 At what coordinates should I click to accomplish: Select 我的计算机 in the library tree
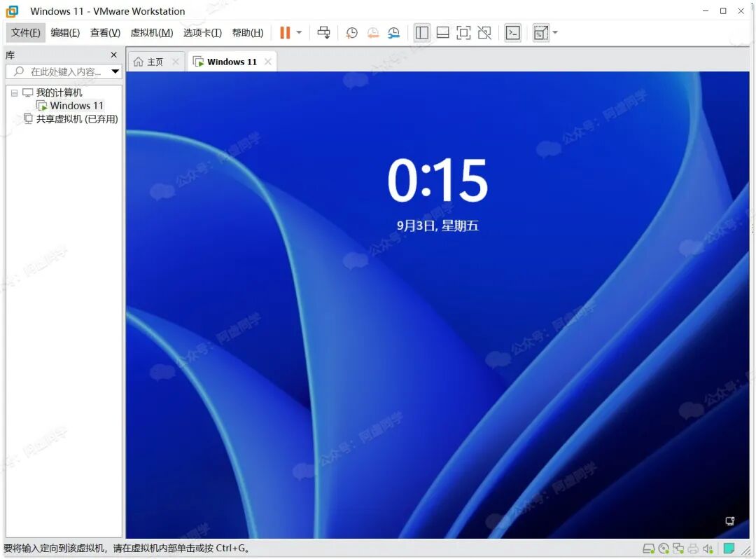click(x=59, y=92)
